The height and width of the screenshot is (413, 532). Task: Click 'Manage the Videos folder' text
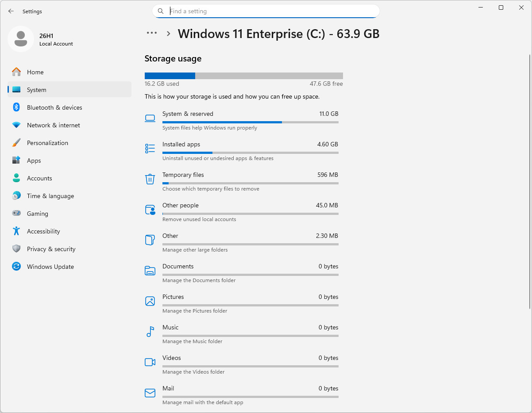[x=193, y=372]
